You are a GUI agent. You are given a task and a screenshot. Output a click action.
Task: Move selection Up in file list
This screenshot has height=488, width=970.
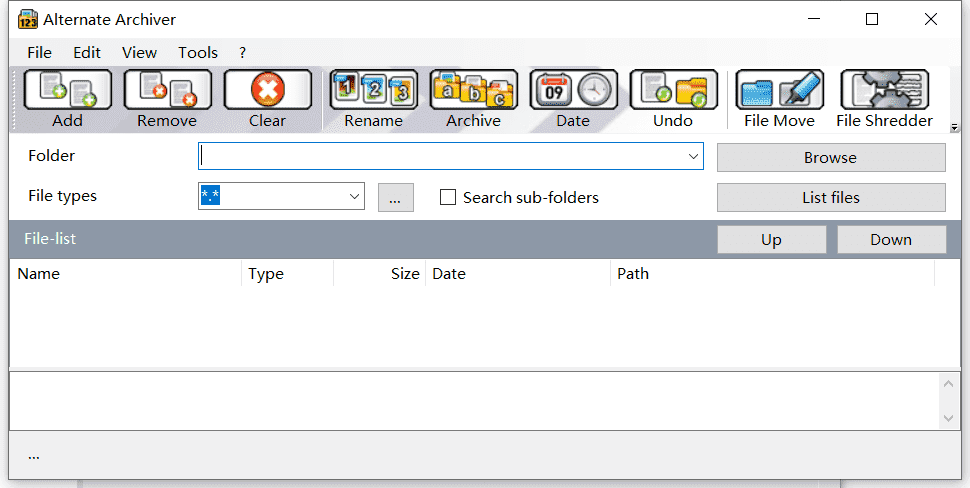click(771, 239)
